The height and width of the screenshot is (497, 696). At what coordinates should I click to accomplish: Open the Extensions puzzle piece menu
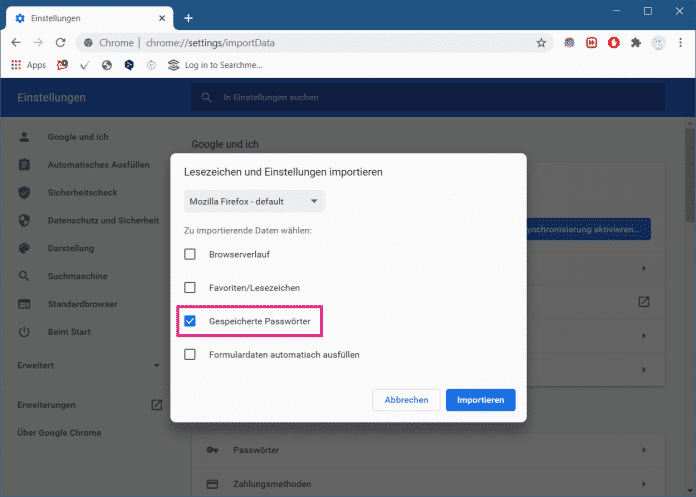(x=635, y=43)
